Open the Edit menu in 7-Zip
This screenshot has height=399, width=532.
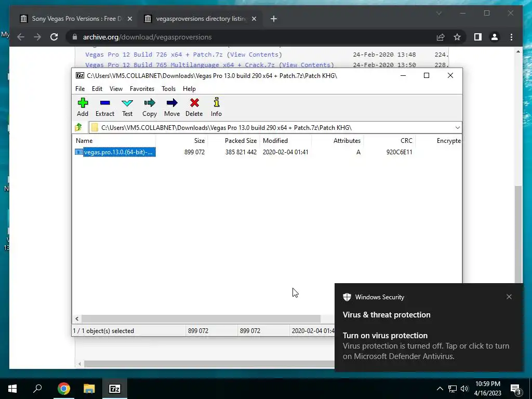(97, 88)
